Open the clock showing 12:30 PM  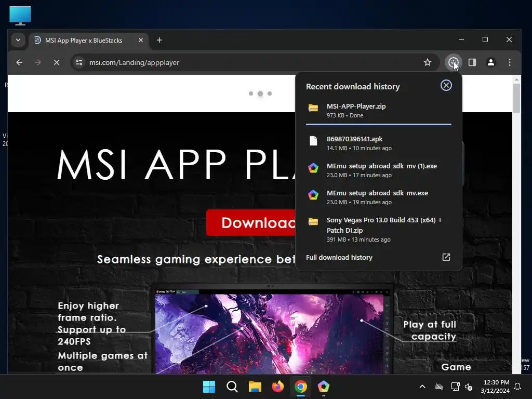tap(495, 387)
